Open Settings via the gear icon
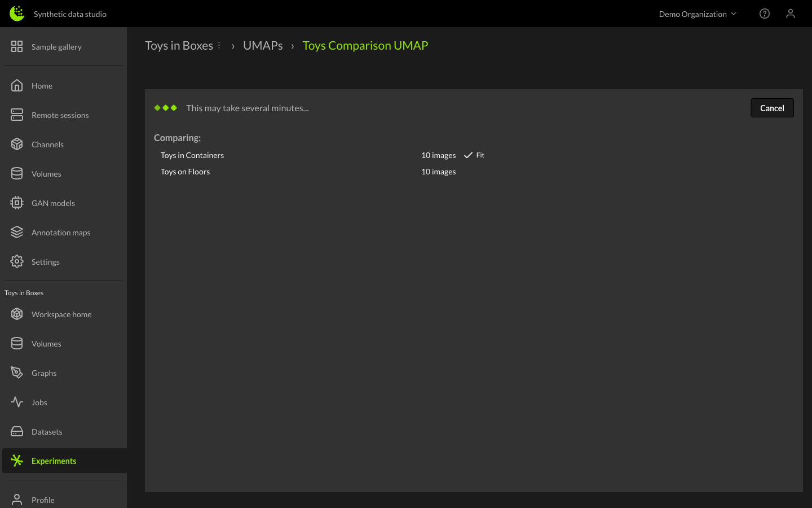 click(17, 262)
